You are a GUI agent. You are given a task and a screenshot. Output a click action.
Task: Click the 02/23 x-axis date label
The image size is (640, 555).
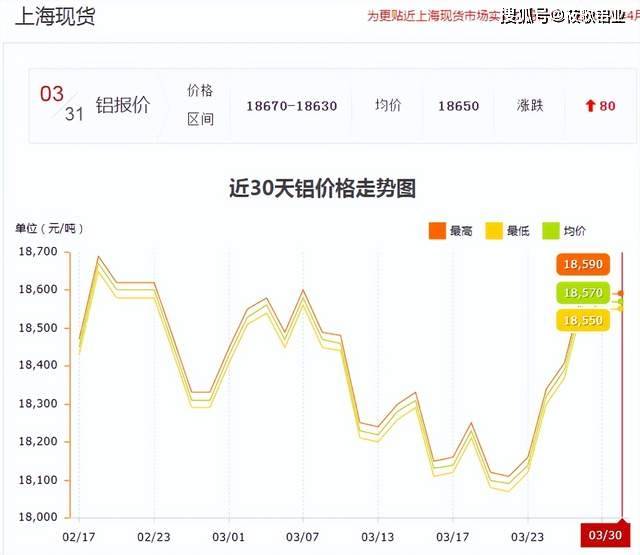point(153,537)
